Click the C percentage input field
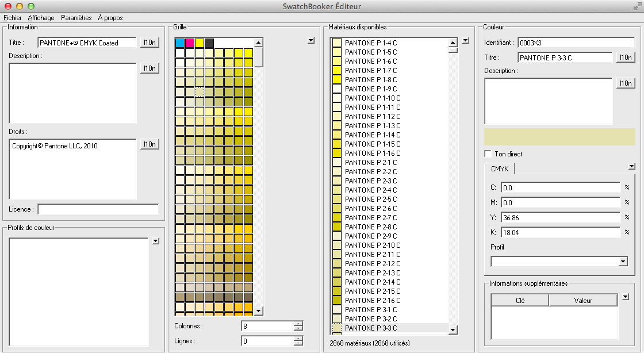 561,187
